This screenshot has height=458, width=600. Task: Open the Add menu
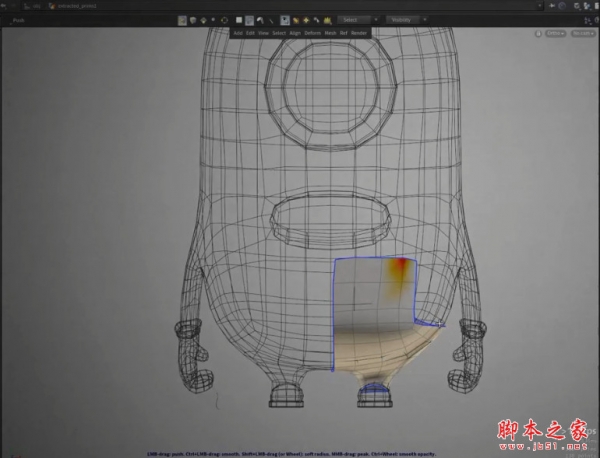[x=238, y=33]
